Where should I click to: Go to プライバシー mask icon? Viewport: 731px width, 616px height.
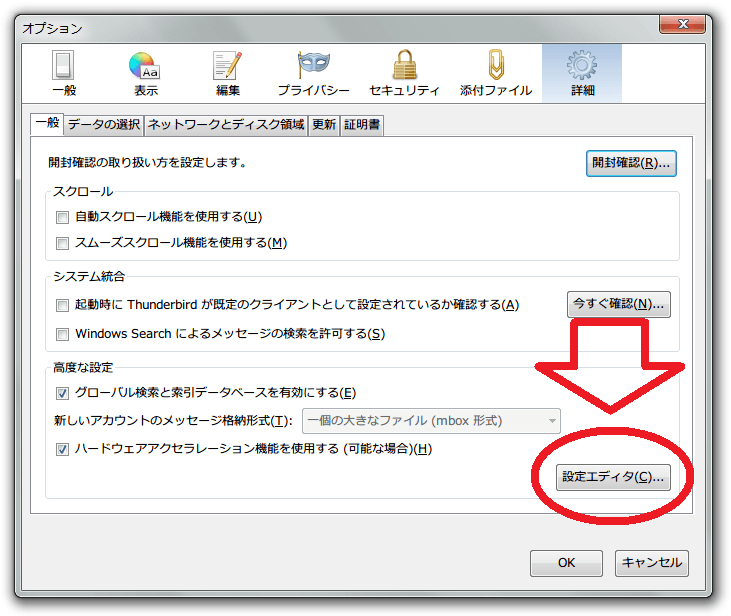point(312,74)
